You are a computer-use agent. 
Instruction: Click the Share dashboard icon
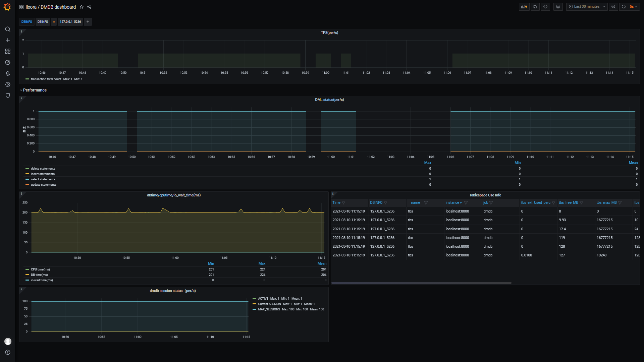tap(89, 7)
